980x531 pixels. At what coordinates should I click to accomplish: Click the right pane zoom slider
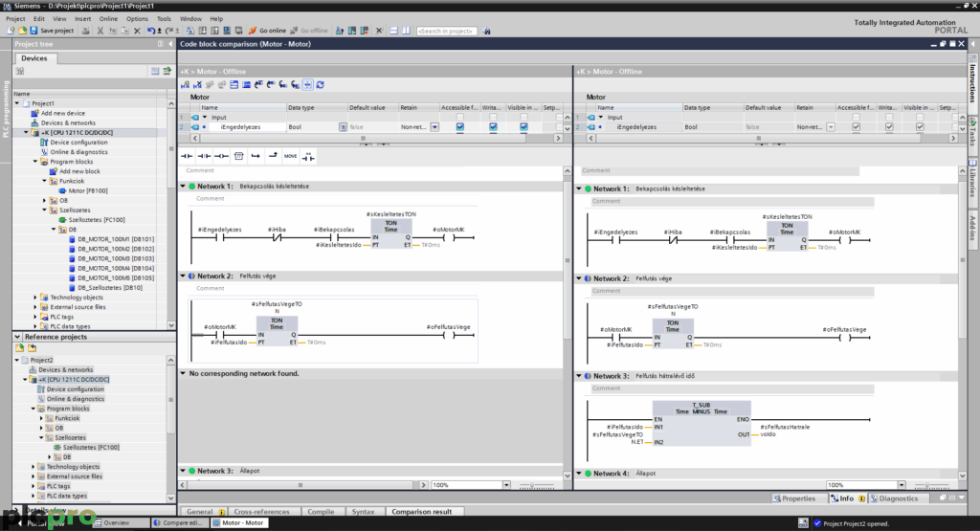(931, 485)
